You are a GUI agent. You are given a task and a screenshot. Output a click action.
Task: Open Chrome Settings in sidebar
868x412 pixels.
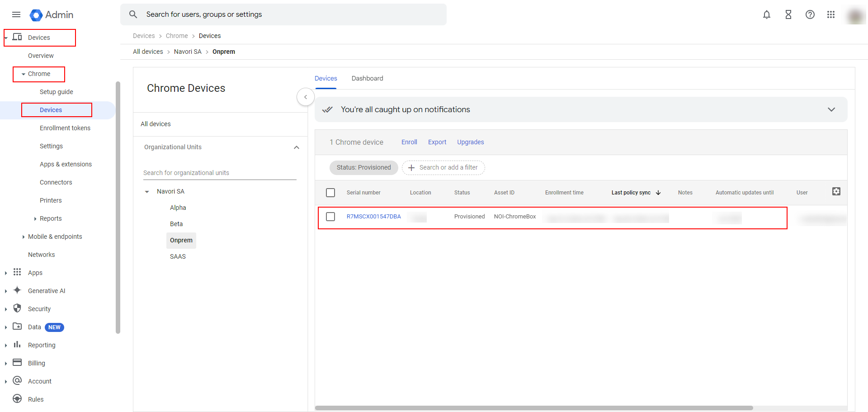point(51,146)
